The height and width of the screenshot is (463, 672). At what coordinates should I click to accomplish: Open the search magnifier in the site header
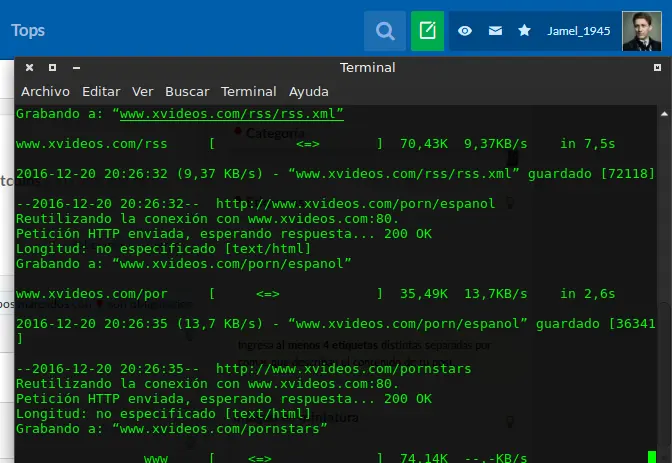click(x=385, y=31)
